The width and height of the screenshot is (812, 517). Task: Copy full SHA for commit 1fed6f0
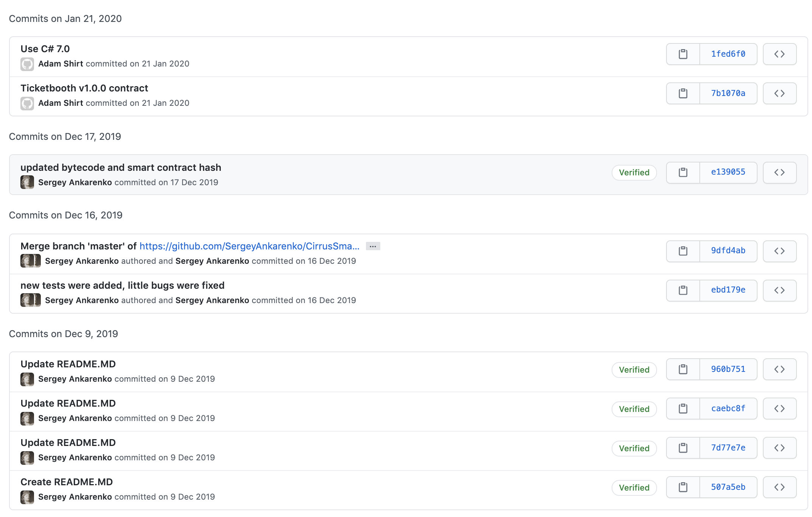pos(683,54)
